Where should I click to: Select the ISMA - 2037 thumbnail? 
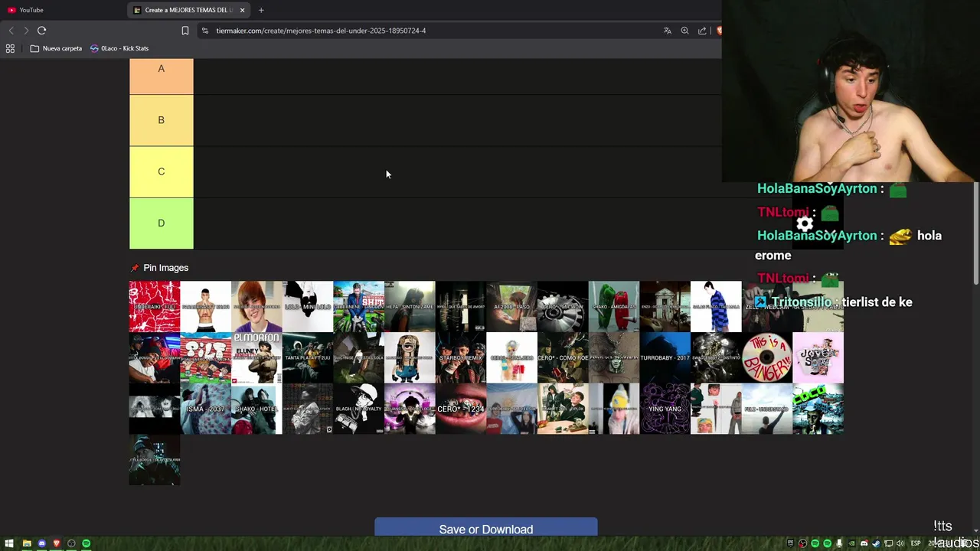[x=205, y=409]
